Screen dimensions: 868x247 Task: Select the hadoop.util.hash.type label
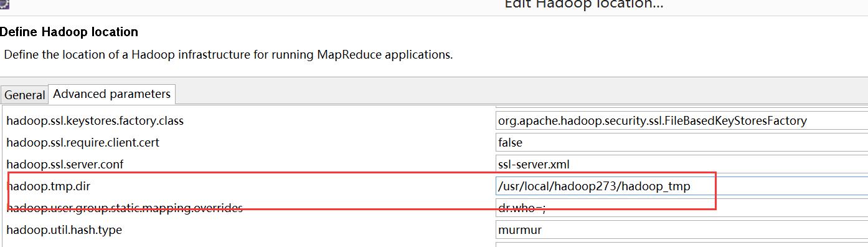click(64, 230)
